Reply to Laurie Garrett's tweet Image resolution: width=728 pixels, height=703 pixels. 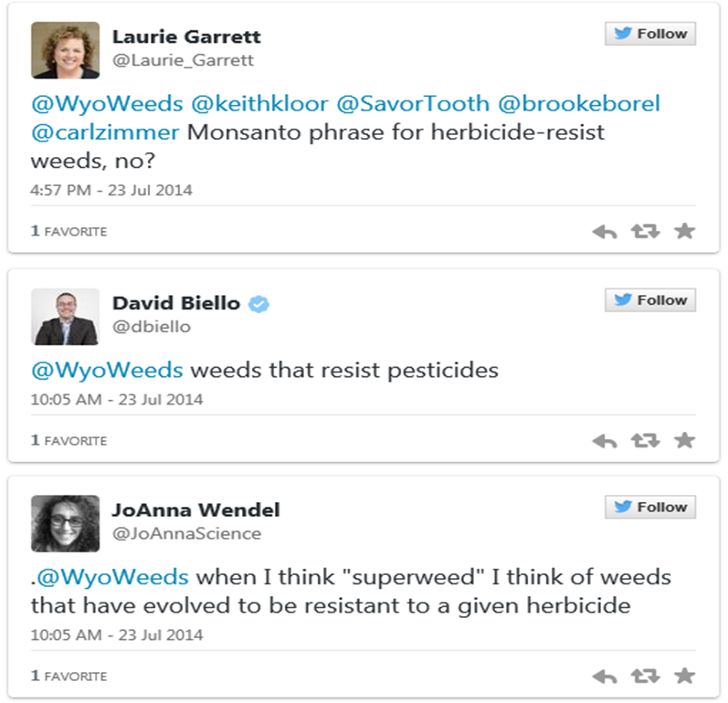point(605,232)
